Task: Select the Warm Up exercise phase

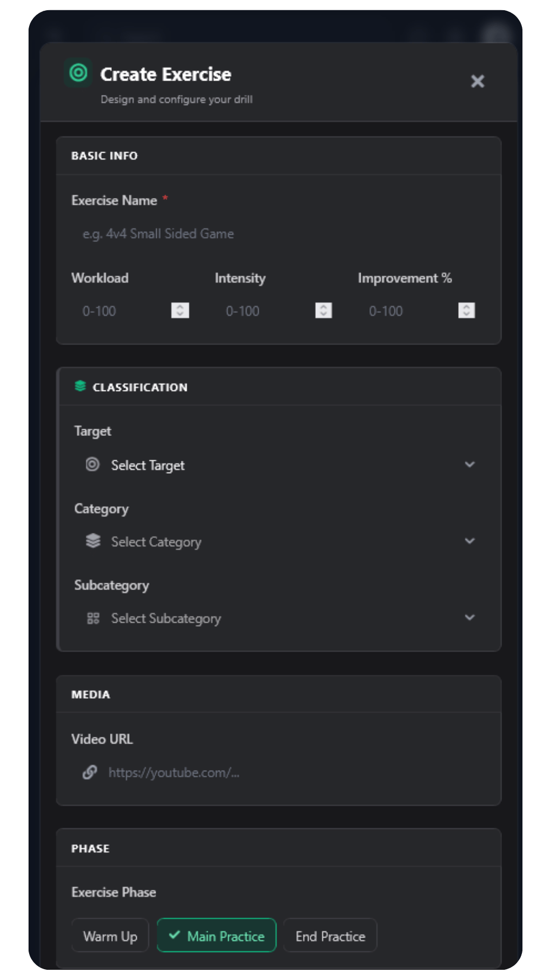Action: point(110,936)
